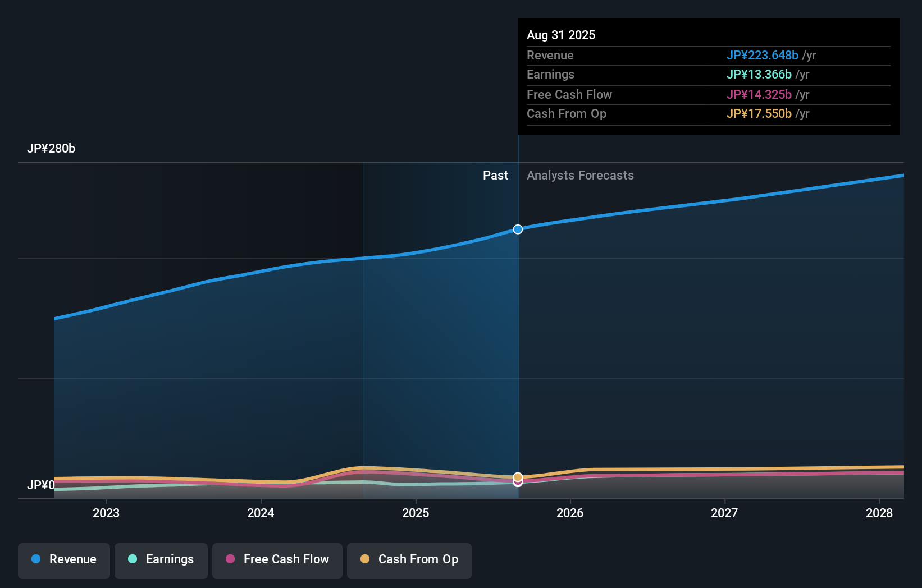This screenshot has height=588, width=922.
Task: Expand the Aug 31 2025 tooltip panel
Action: (561, 35)
